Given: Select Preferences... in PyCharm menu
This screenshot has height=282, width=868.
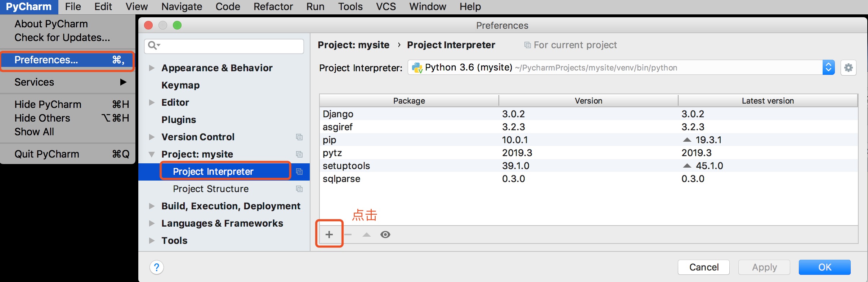Looking at the screenshot, I should click(x=68, y=60).
